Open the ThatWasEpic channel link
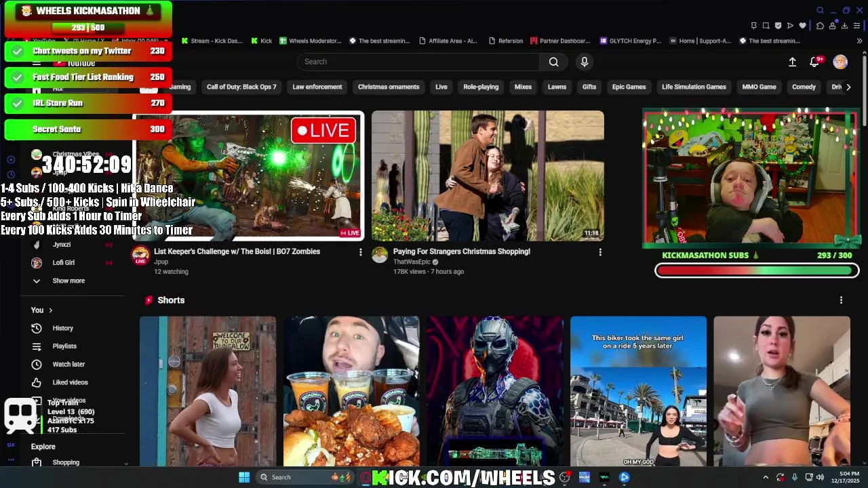This screenshot has width=868, height=488. pyautogui.click(x=412, y=262)
